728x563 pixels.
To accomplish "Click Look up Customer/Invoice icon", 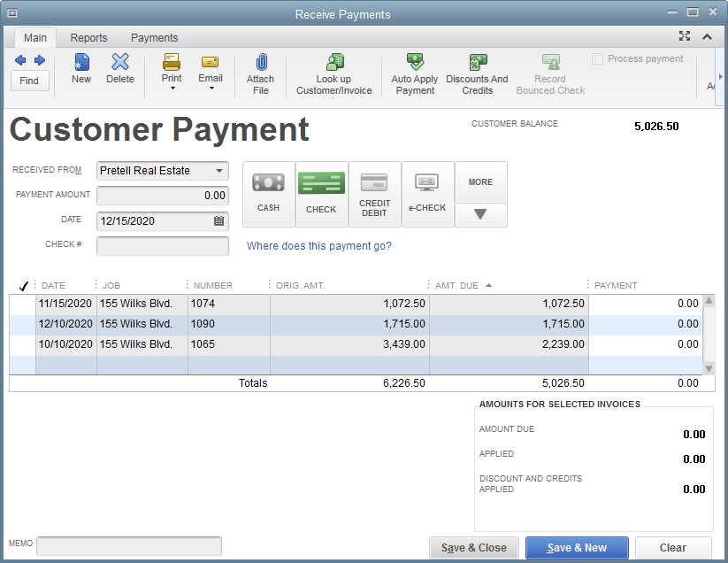I will tap(334, 62).
